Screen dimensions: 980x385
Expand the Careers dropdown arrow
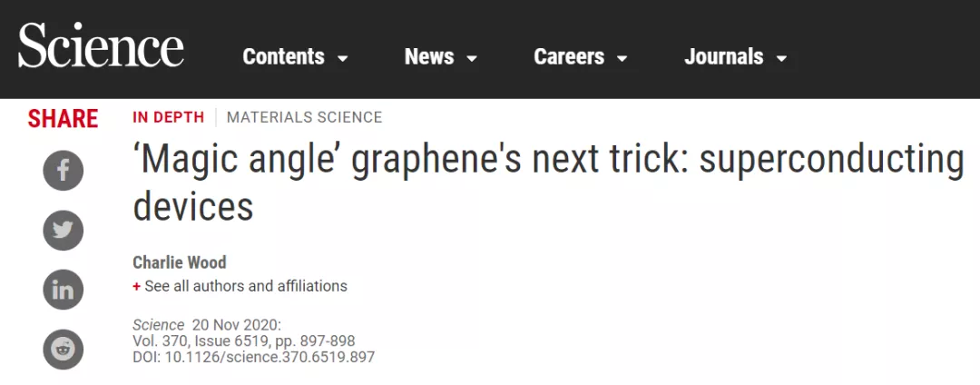622,59
